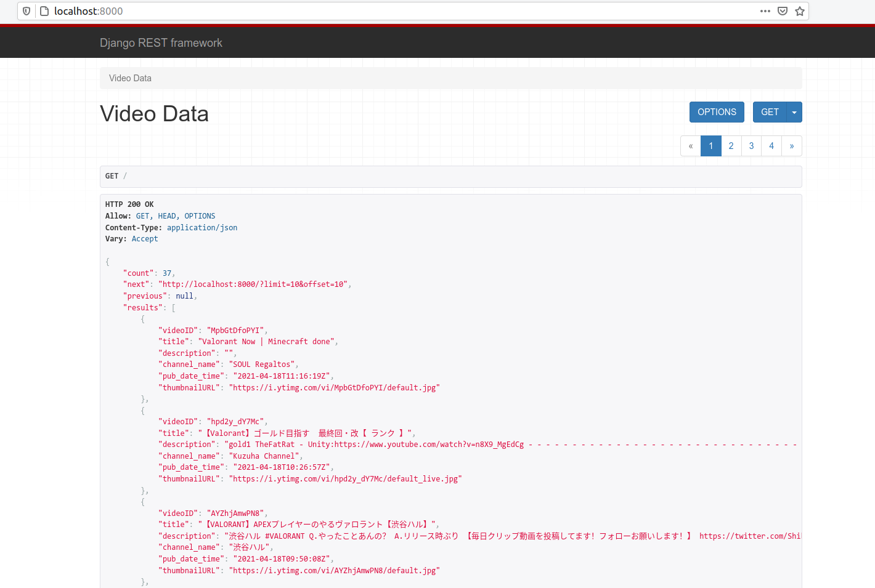Click the OPTIONS button
This screenshot has height=588, width=875.
click(x=717, y=112)
